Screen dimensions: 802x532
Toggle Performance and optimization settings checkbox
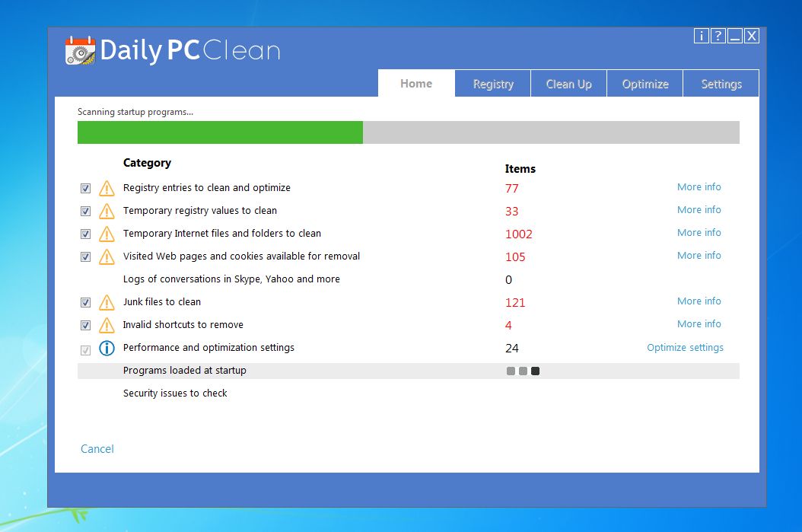85,350
